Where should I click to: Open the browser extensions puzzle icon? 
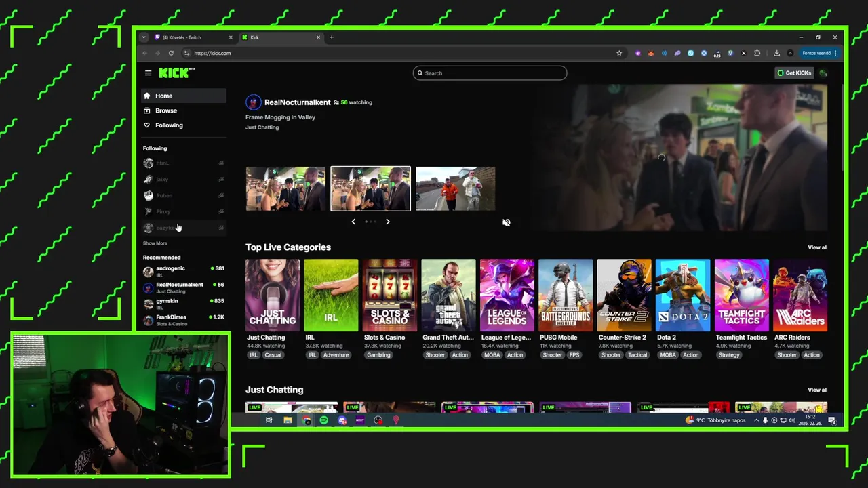coord(757,53)
